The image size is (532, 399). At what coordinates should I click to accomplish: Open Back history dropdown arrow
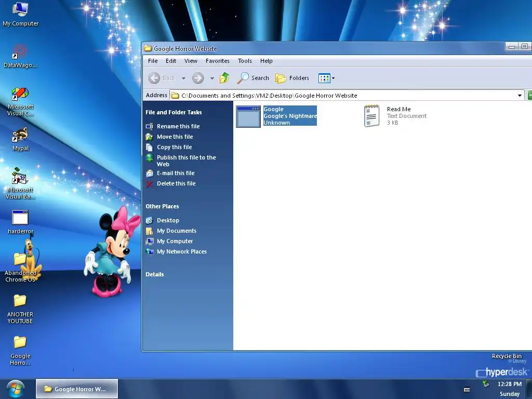[x=183, y=78]
